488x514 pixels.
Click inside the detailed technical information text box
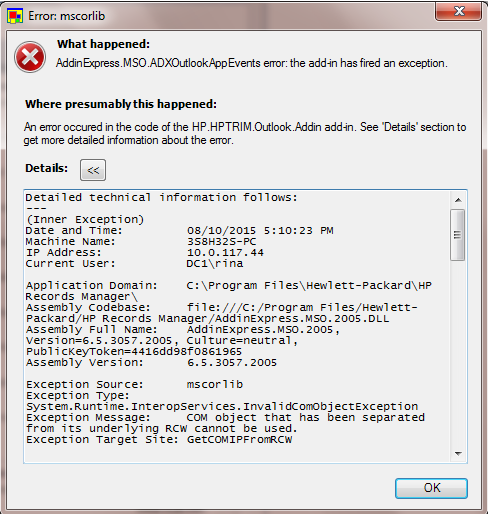237,326
